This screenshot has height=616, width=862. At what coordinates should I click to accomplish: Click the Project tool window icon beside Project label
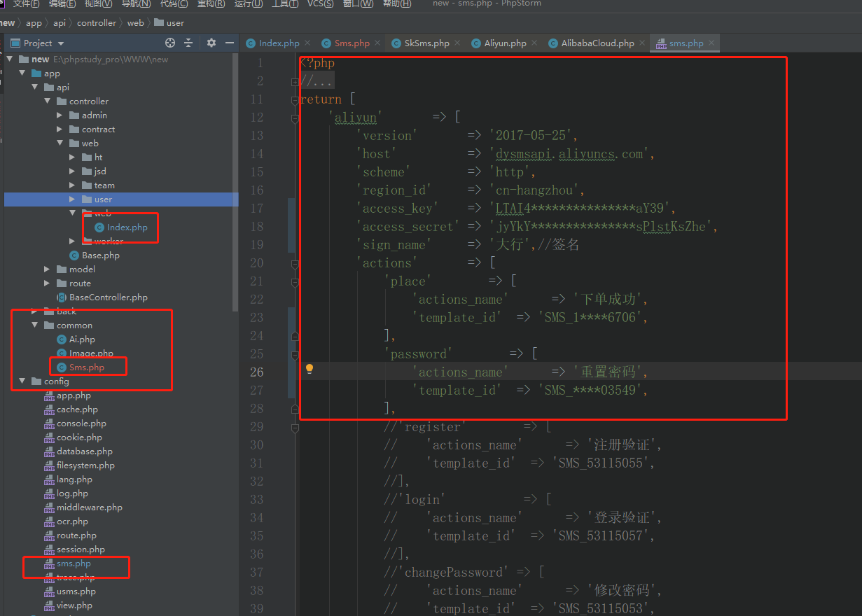[16, 43]
